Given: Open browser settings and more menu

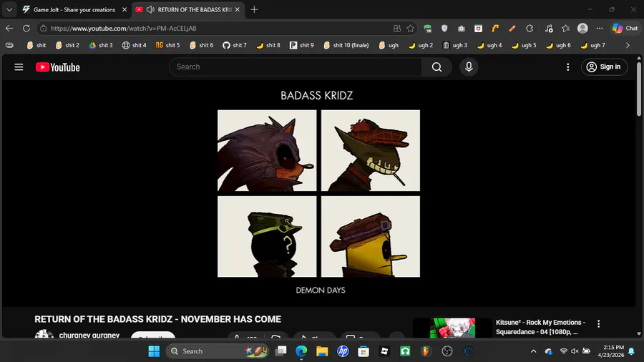Looking at the screenshot, I should tap(600, 29).
